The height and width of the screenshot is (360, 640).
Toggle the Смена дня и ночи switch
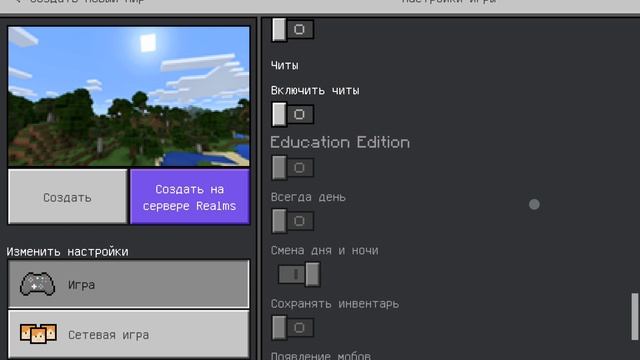click(x=299, y=274)
